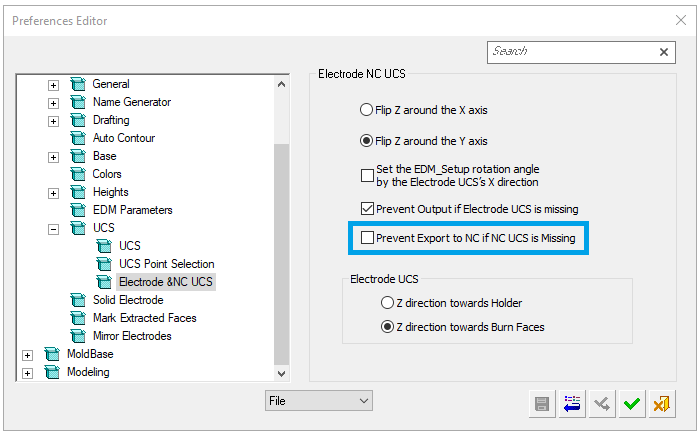Image resolution: width=700 pixels, height=436 pixels.
Task: Click the cancel and exit door icon
Action: click(x=661, y=404)
